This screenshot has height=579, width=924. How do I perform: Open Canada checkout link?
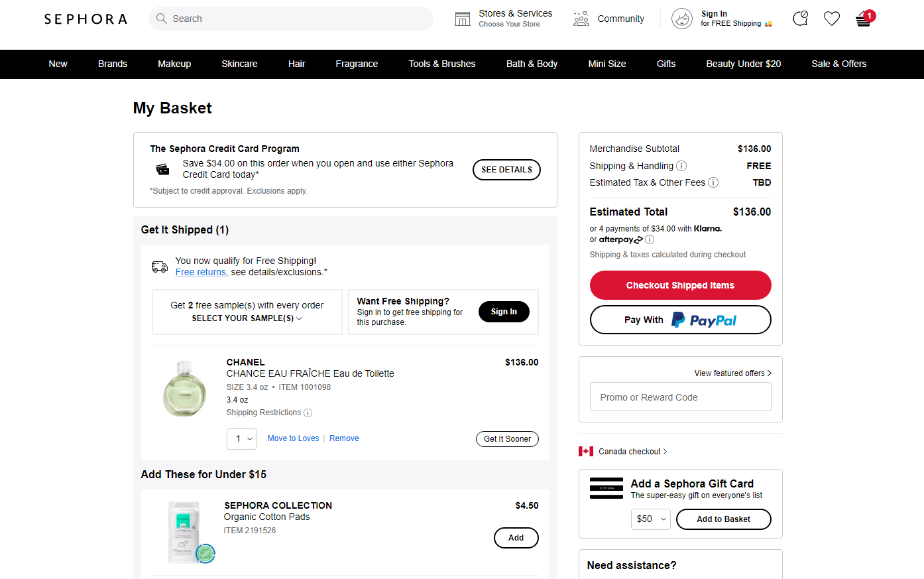[633, 452]
